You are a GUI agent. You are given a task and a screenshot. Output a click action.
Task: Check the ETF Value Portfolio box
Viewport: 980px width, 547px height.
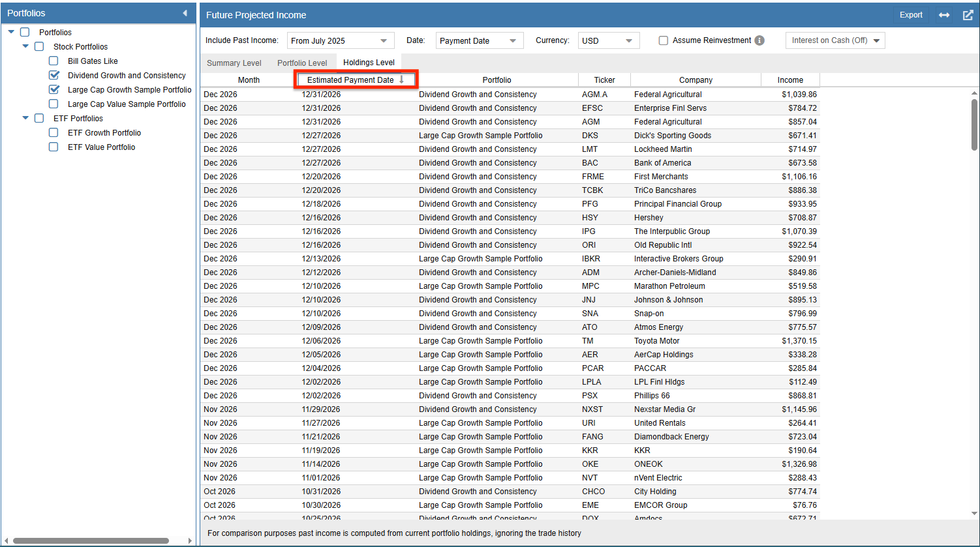(54, 147)
